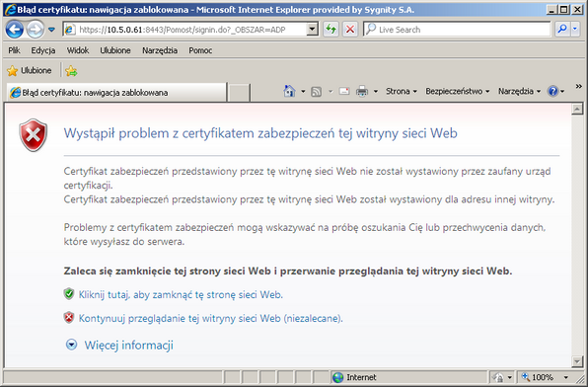Open the Bezpieczeństwo command bar menu
This screenshot has height=387, width=588.
458,91
